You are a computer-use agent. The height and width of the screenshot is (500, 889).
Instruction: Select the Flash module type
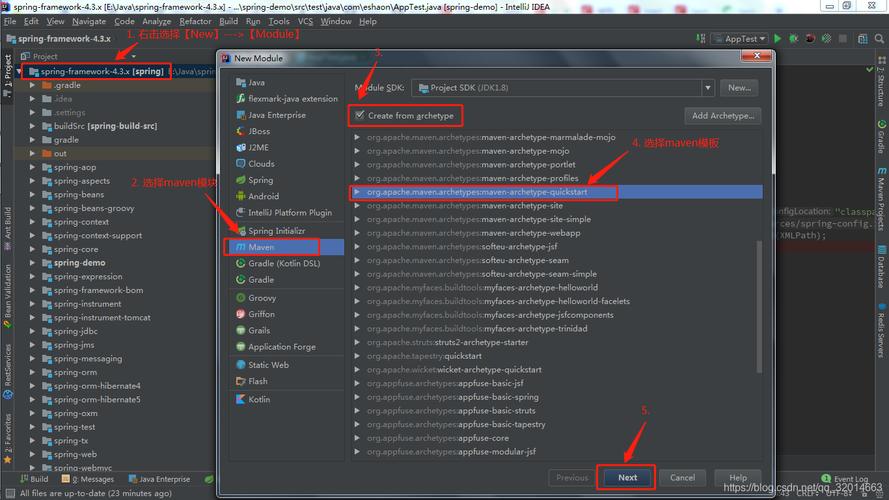(x=252, y=382)
